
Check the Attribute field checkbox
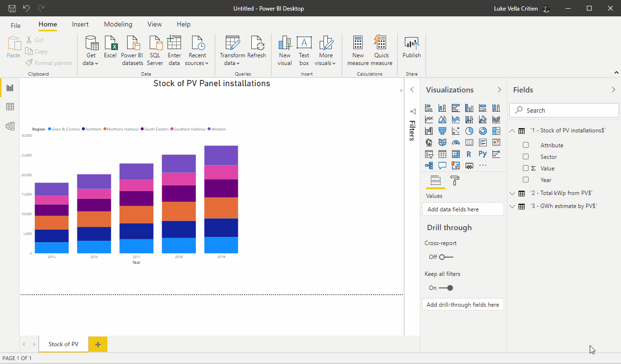coord(526,145)
